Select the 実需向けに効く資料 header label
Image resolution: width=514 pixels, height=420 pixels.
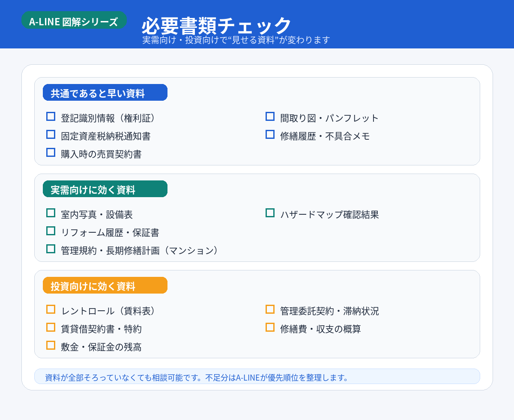[x=105, y=189]
